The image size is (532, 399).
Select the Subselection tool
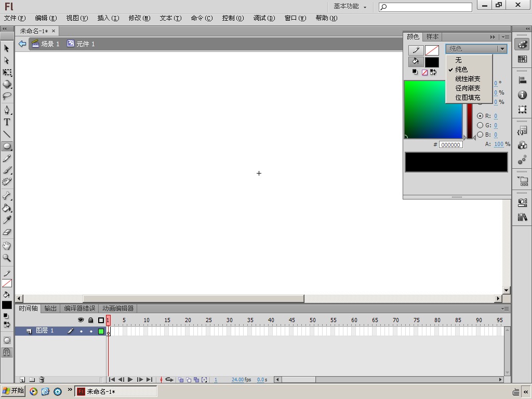click(x=7, y=60)
